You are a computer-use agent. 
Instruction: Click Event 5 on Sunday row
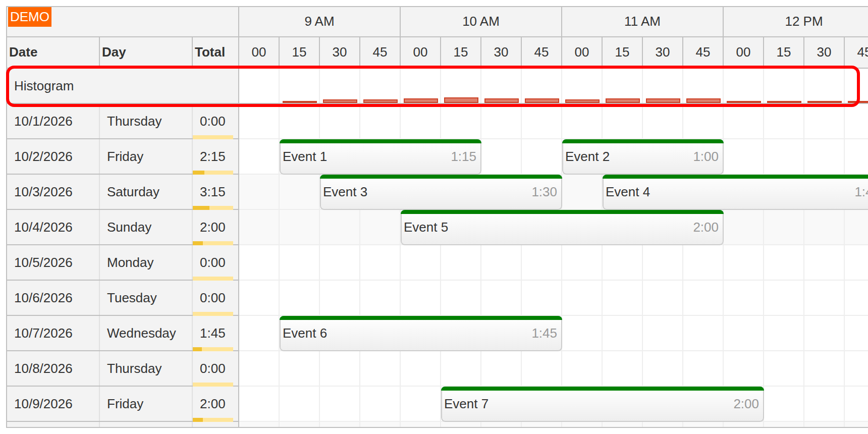click(x=562, y=228)
